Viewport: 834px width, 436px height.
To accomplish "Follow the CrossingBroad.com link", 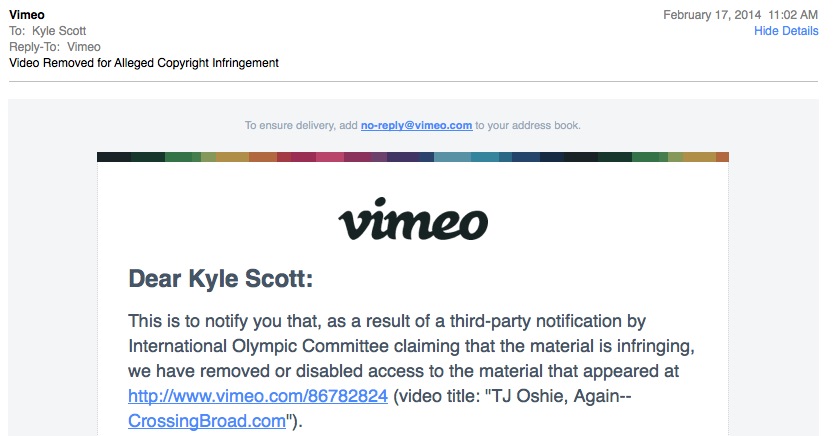I will 207,421.
